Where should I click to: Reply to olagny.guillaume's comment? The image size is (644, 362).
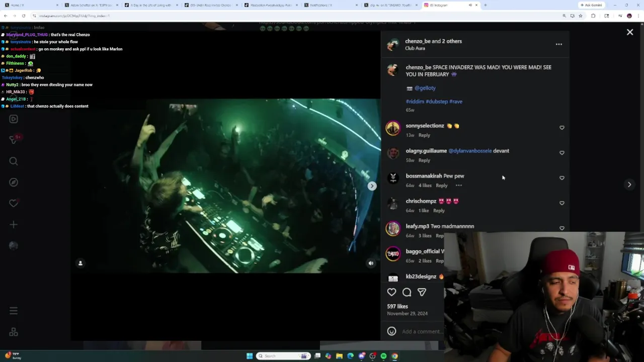pos(424,160)
